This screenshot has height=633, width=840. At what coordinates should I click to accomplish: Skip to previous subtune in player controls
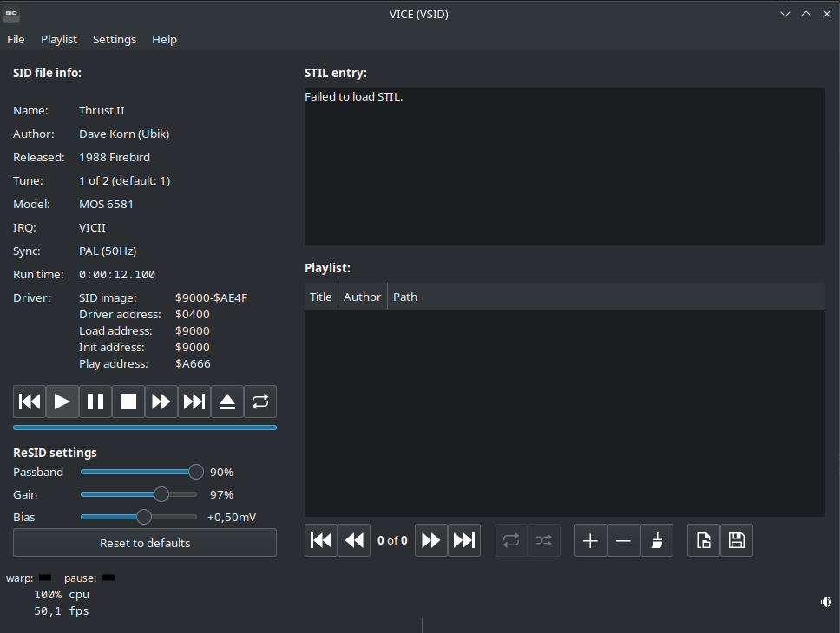tap(30, 401)
